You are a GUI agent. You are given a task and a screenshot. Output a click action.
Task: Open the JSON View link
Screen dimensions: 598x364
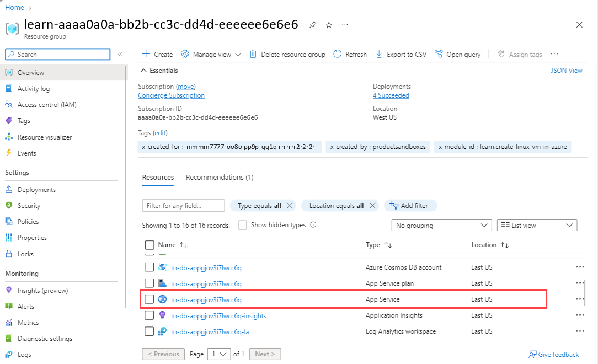pyautogui.click(x=567, y=71)
